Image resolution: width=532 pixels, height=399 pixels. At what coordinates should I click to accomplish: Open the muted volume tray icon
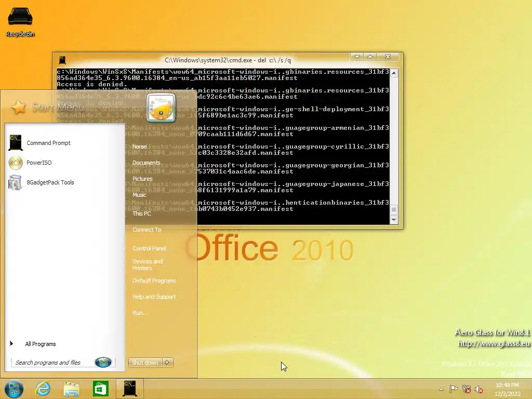[478, 389]
